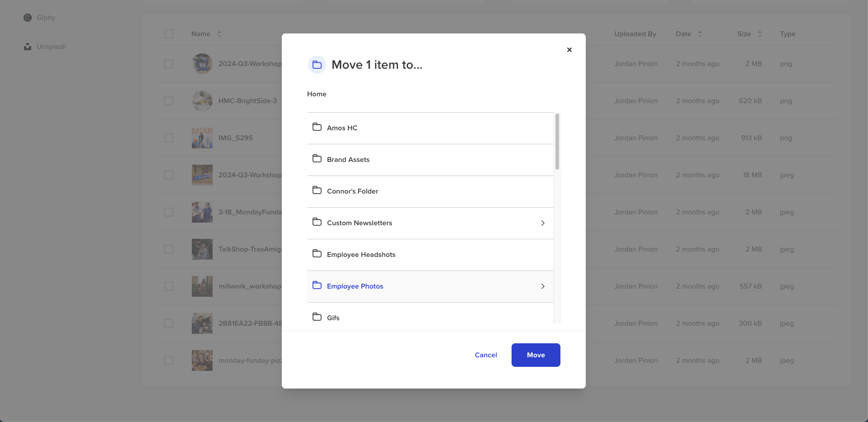Open the HMC-BrightSide-3 thumbnail
Screen dimensions: 868x422
[202, 101]
